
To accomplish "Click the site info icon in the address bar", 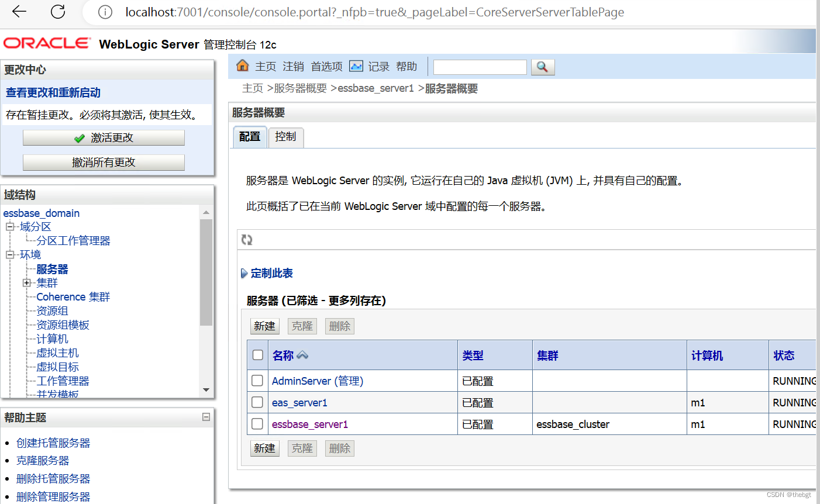I will tap(104, 12).
